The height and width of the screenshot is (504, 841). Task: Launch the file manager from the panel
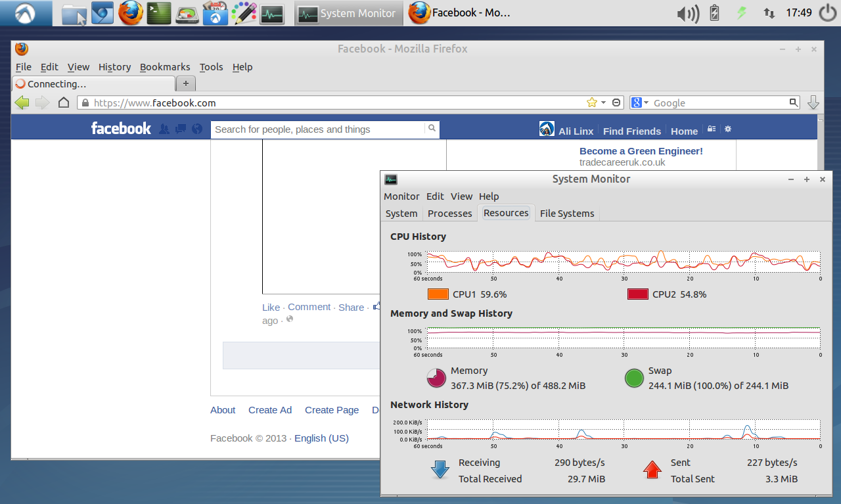tap(74, 13)
